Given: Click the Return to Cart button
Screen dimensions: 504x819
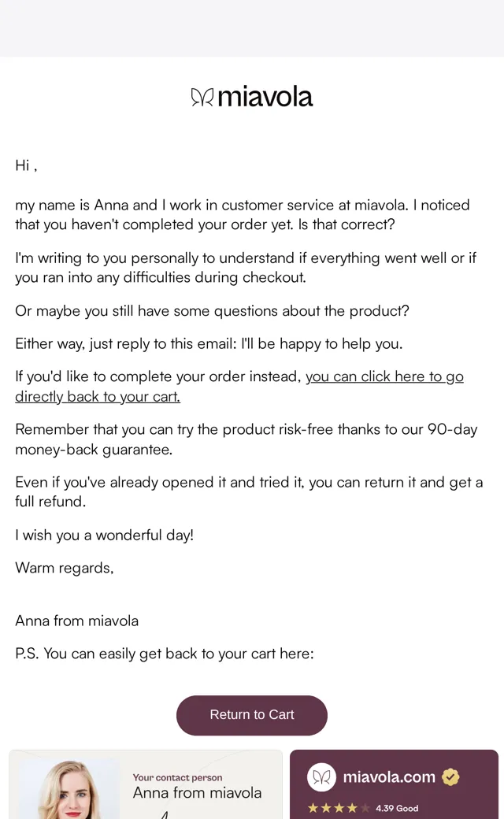Looking at the screenshot, I should coord(252,715).
